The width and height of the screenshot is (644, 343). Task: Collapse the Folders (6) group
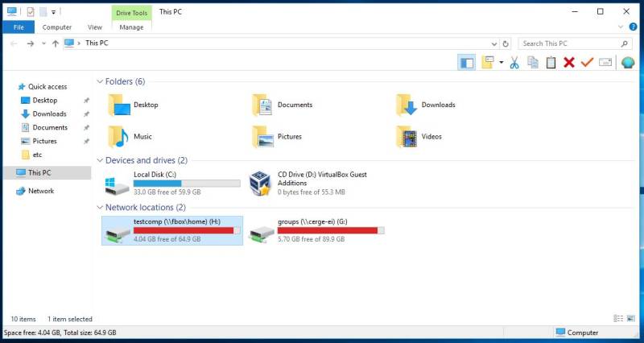(100, 81)
